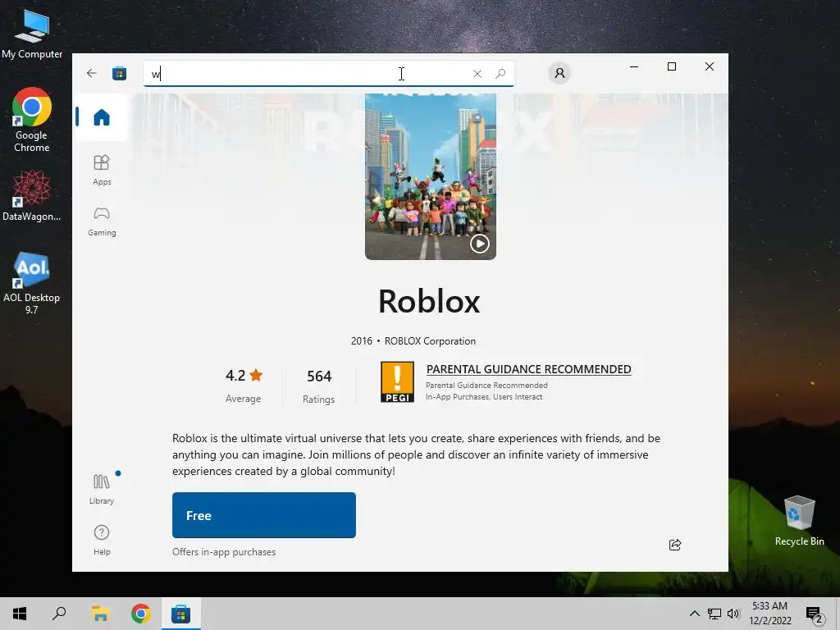Viewport: 840px width, 630px height.
Task: Open the network status tray icon
Action: (x=714, y=614)
